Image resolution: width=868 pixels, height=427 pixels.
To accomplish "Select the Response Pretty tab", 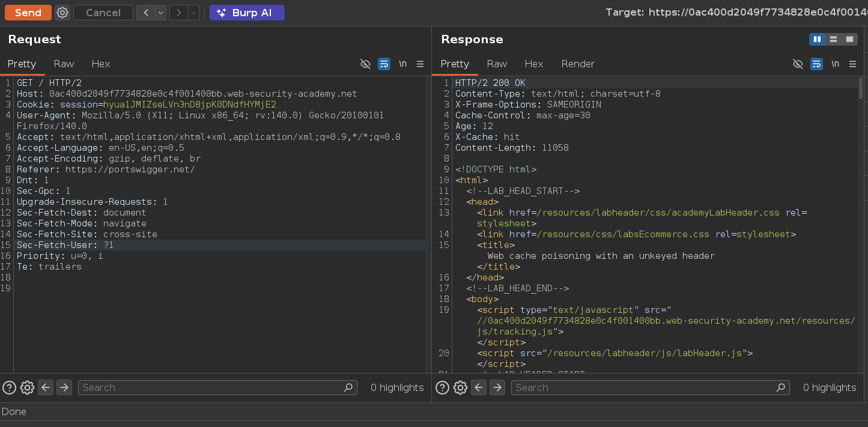I will (x=455, y=64).
